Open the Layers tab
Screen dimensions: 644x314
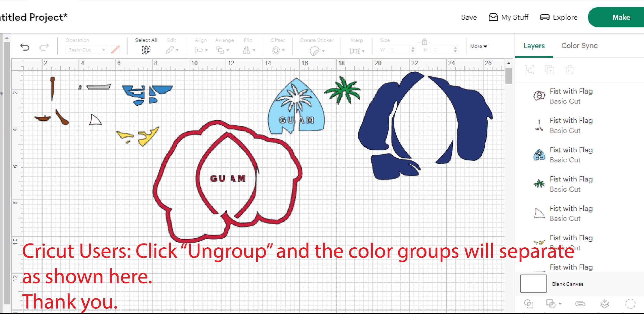[534, 46]
